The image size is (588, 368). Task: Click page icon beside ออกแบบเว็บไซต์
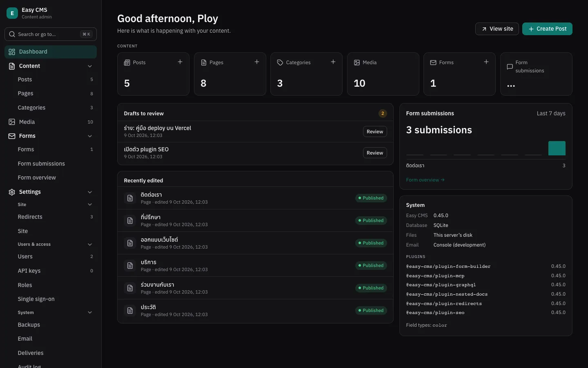pos(130,243)
